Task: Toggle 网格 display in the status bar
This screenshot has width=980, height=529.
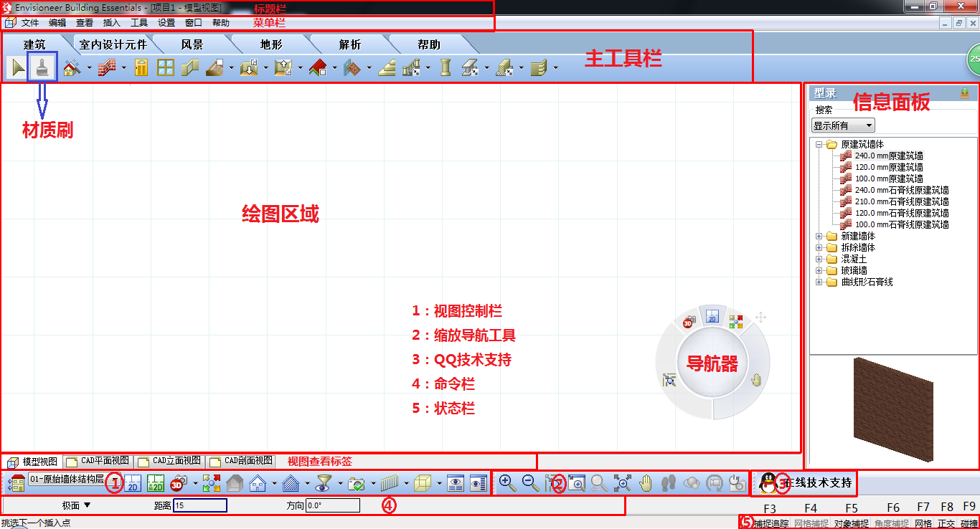Action: point(923,523)
